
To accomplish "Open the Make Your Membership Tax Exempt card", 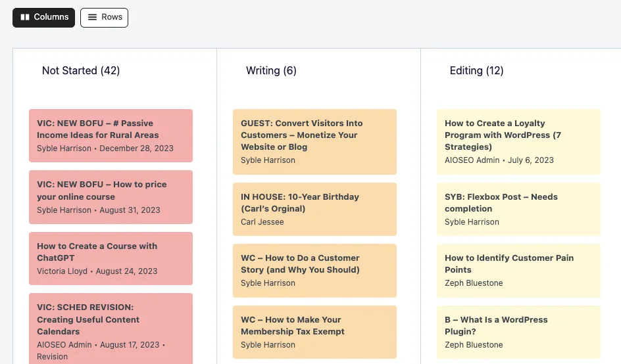I will [x=315, y=332].
